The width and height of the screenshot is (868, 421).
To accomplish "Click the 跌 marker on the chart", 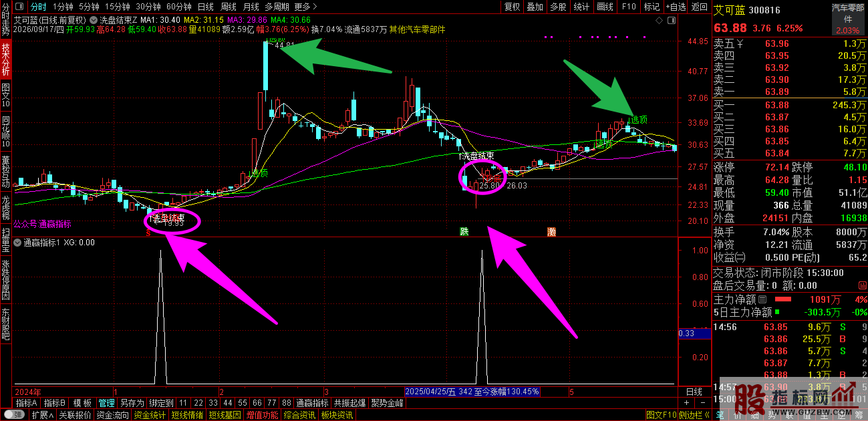I will 464,232.
